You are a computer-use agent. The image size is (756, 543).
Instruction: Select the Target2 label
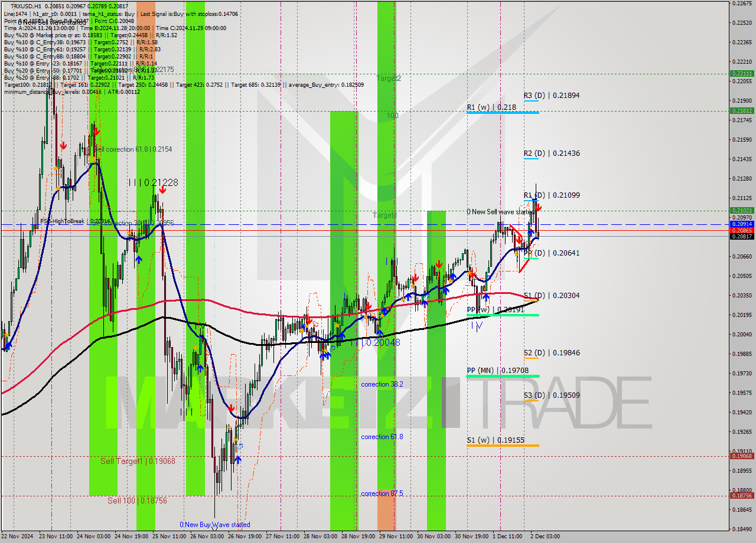(389, 78)
